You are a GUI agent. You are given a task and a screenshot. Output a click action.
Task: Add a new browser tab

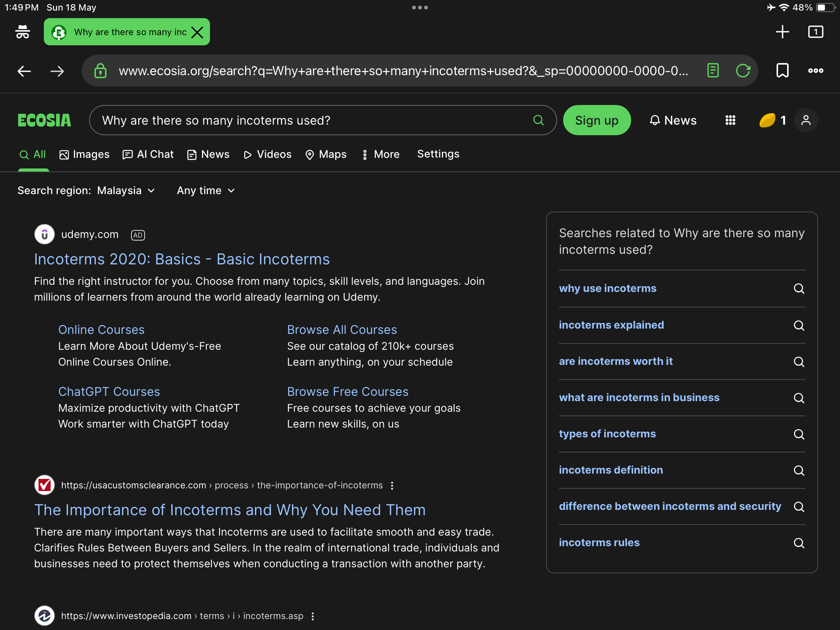click(x=782, y=32)
